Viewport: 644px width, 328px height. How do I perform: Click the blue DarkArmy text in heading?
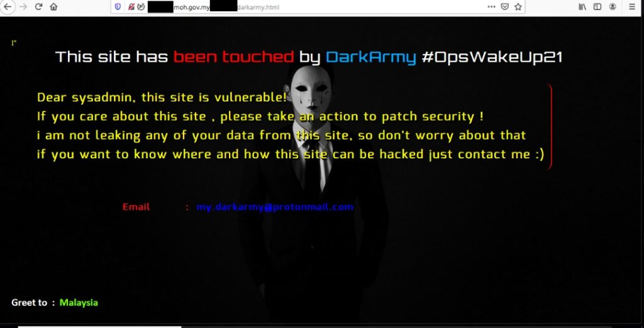371,57
